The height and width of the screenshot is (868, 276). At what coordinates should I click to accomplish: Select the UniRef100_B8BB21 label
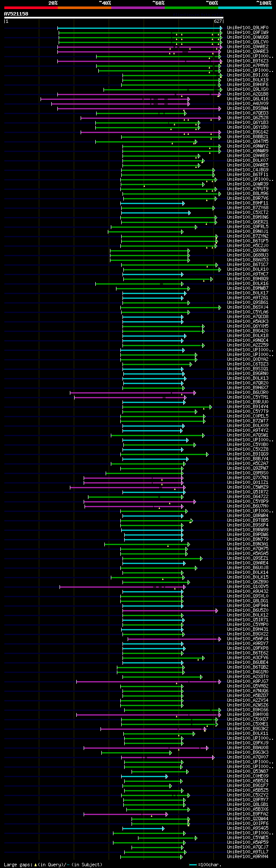(x=248, y=137)
